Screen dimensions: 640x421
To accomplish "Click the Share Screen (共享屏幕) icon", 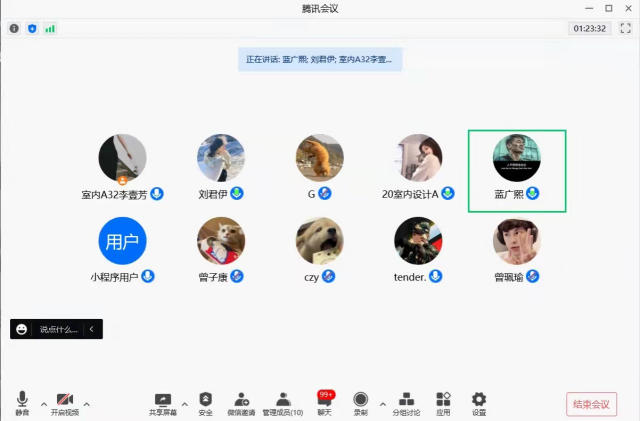I will coord(163,400).
